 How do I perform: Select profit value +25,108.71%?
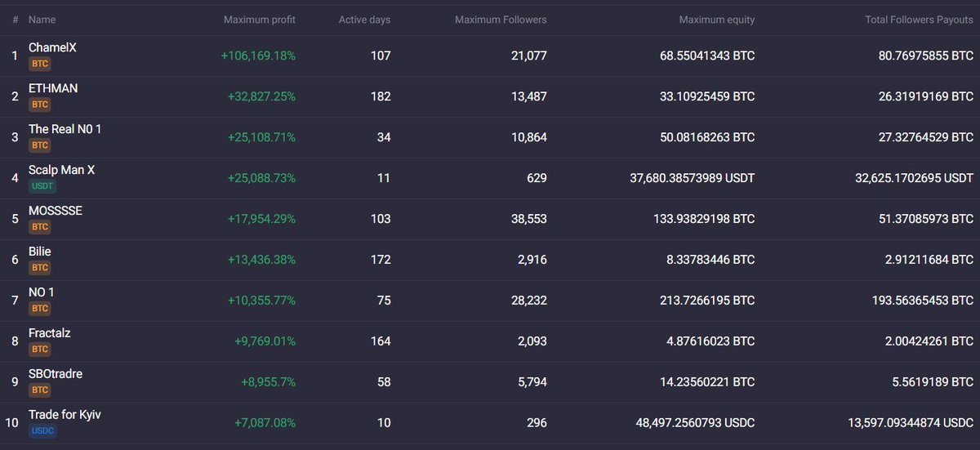coord(261,137)
